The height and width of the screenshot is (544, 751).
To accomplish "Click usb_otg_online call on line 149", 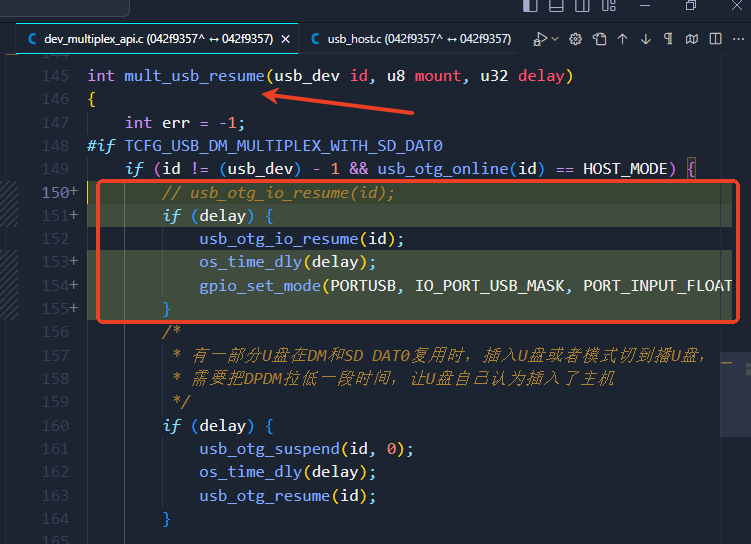I will point(443,169).
